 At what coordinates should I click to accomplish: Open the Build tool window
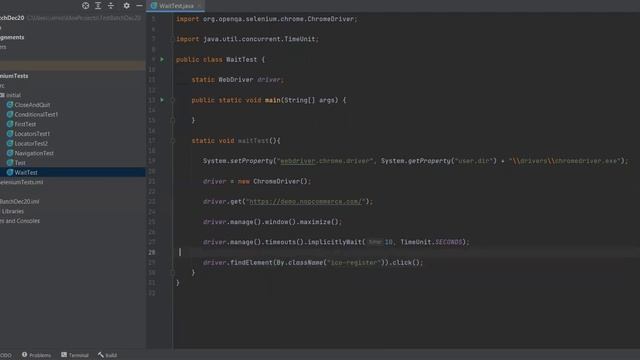(107, 355)
